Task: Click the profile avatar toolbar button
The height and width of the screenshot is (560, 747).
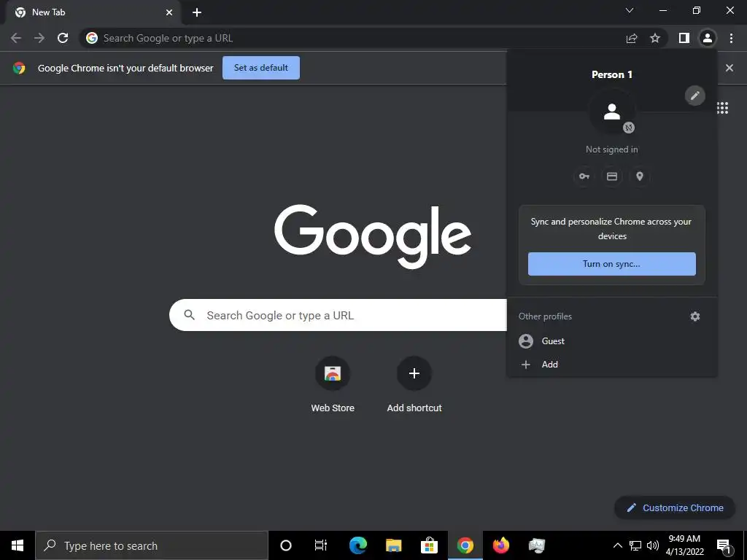Action: [708, 38]
